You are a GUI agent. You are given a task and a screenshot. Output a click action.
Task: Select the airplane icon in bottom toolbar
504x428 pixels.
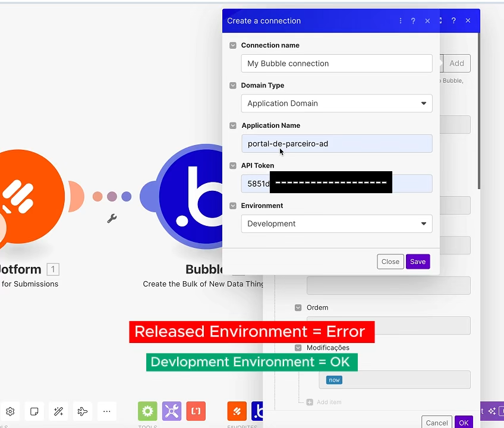[83, 411]
